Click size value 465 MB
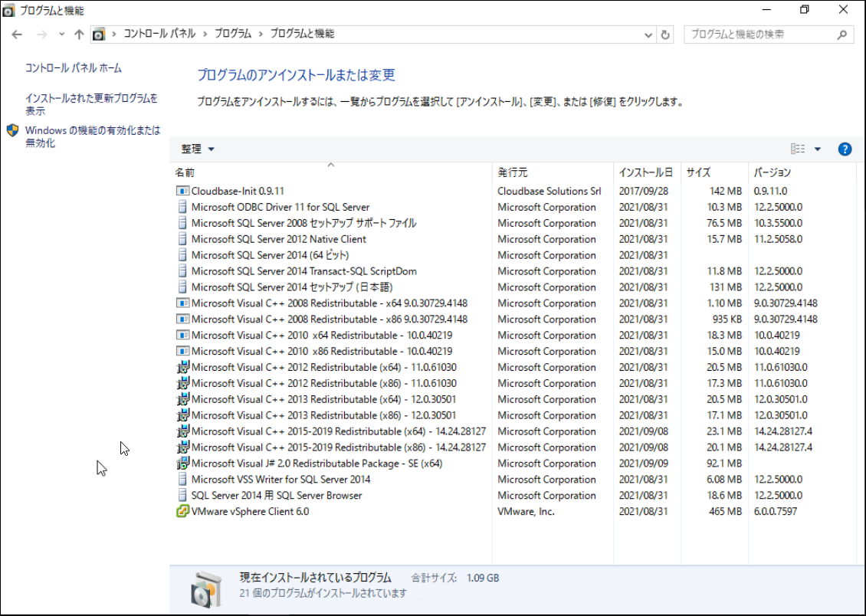Screen dimensions: 866x616 (725, 511)
